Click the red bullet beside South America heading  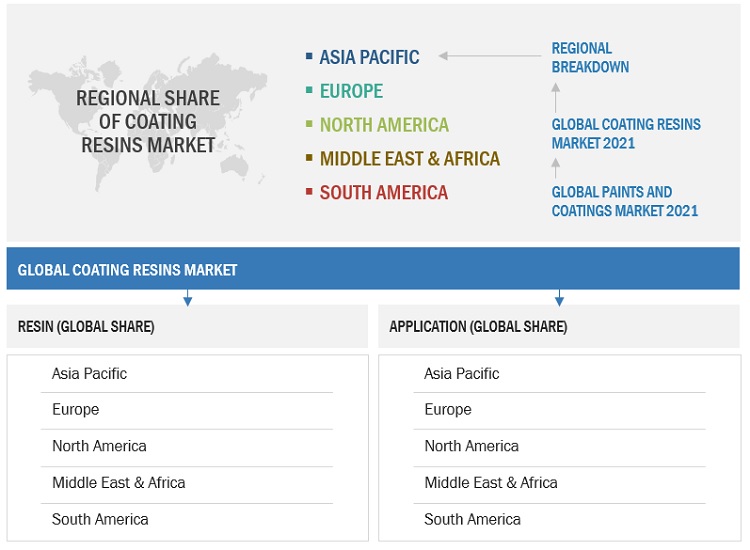[x=310, y=192]
